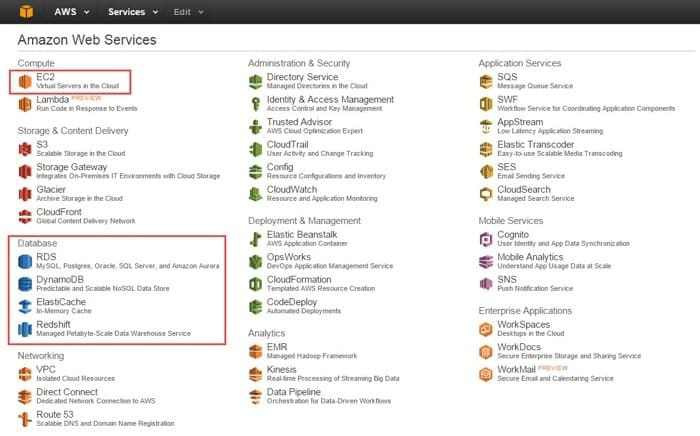Click the Lambda service icon
The height and width of the screenshot is (436, 700).
(x=25, y=104)
